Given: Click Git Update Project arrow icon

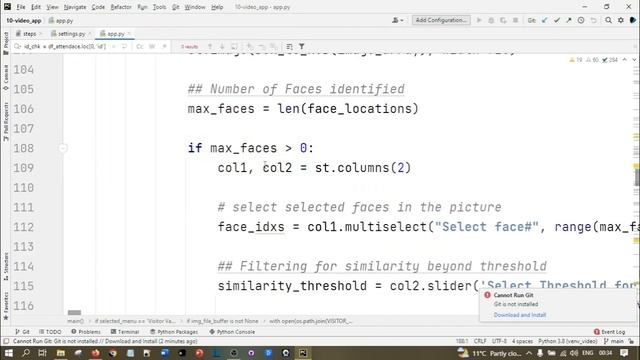Looking at the screenshot, I should [x=544, y=20].
